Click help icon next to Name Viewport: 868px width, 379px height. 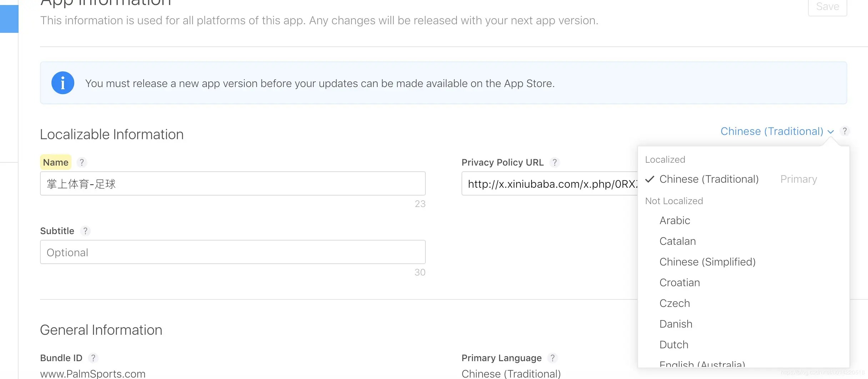pos(82,162)
